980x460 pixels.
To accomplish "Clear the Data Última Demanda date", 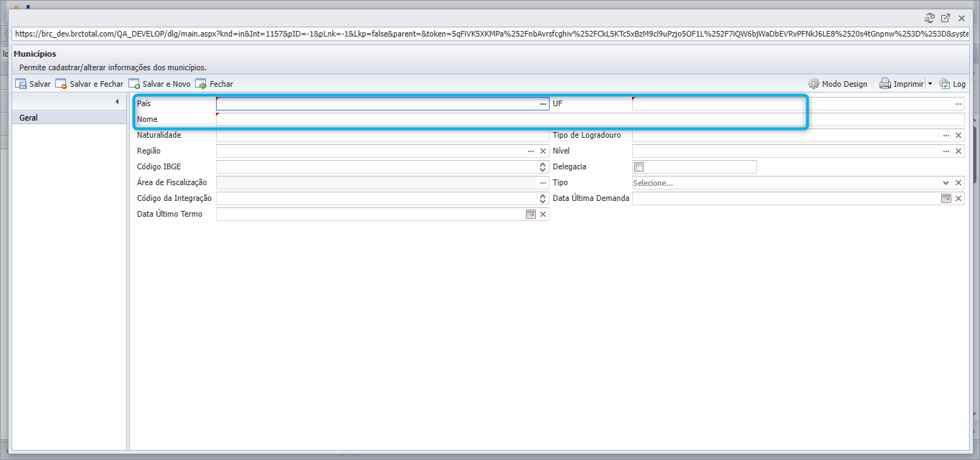I will [958, 199].
